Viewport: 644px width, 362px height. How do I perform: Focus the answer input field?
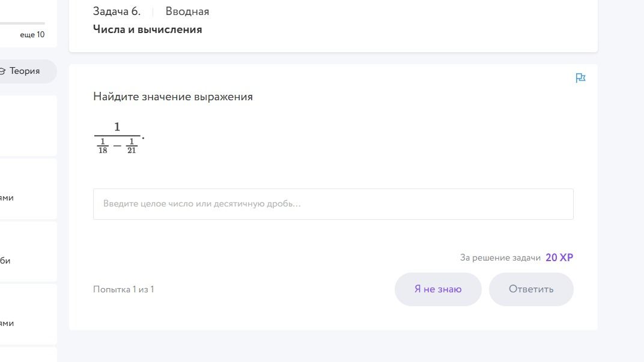point(333,204)
